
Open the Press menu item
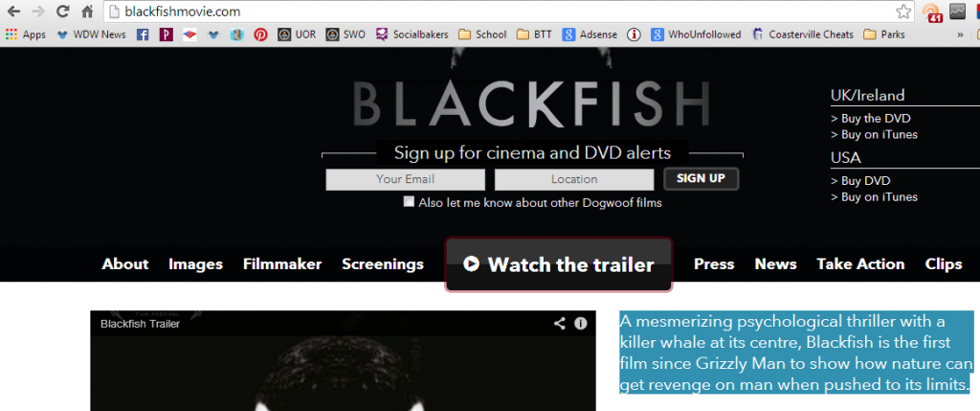[x=714, y=264]
